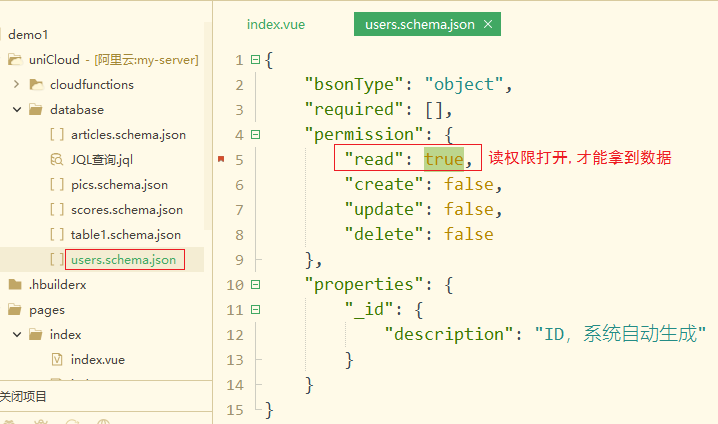Click the pages folder icon

click(x=15, y=310)
